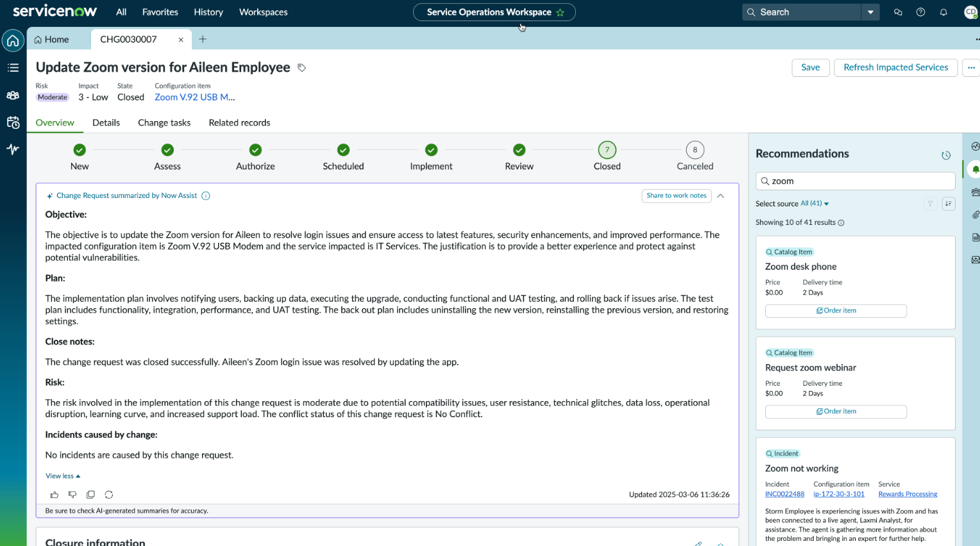Switch to the Change tasks tab
Viewport: 980px width, 546px height.
164,123
